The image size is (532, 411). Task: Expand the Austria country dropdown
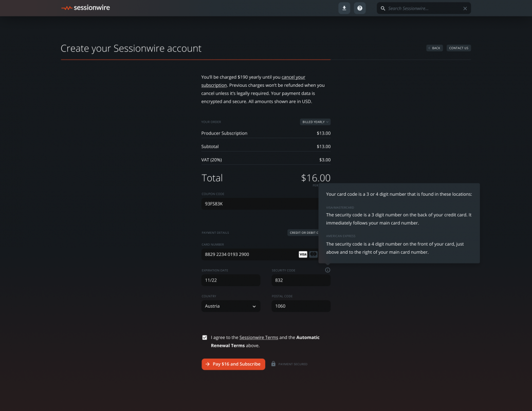231,306
